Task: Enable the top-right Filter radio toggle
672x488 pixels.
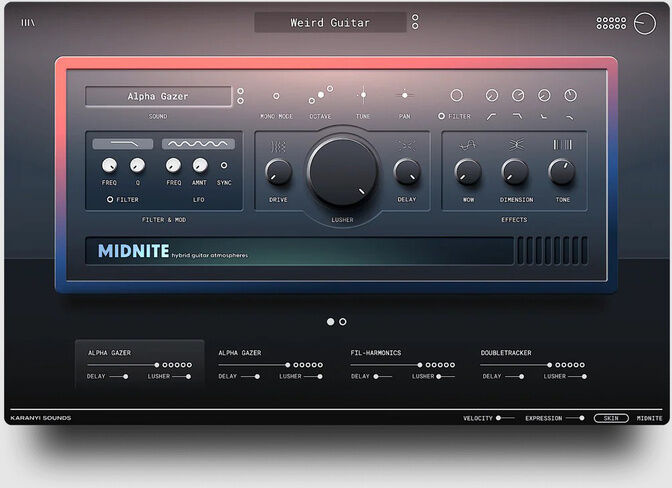Action: pos(441,116)
